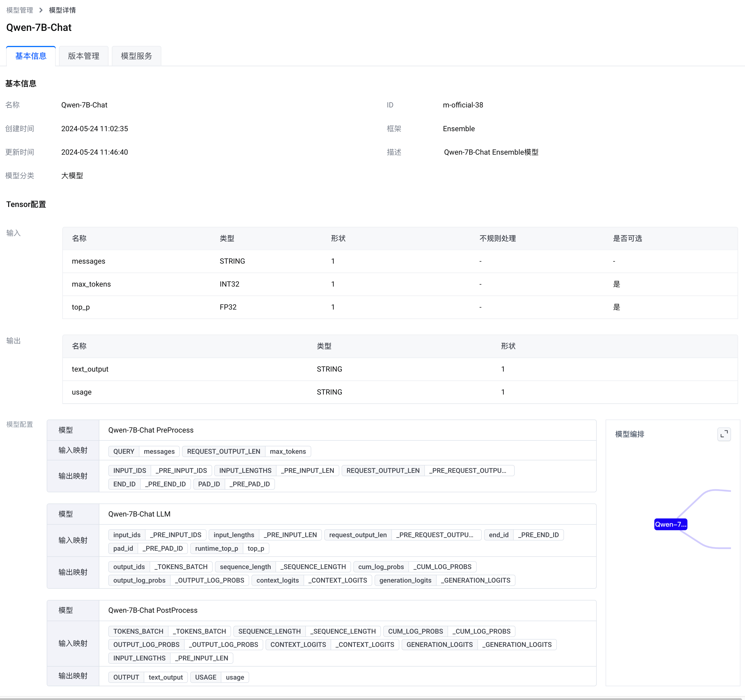Click the creation time 2024-05-24 11:02:35
745x700 pixels.
click(x=94, y=128)
